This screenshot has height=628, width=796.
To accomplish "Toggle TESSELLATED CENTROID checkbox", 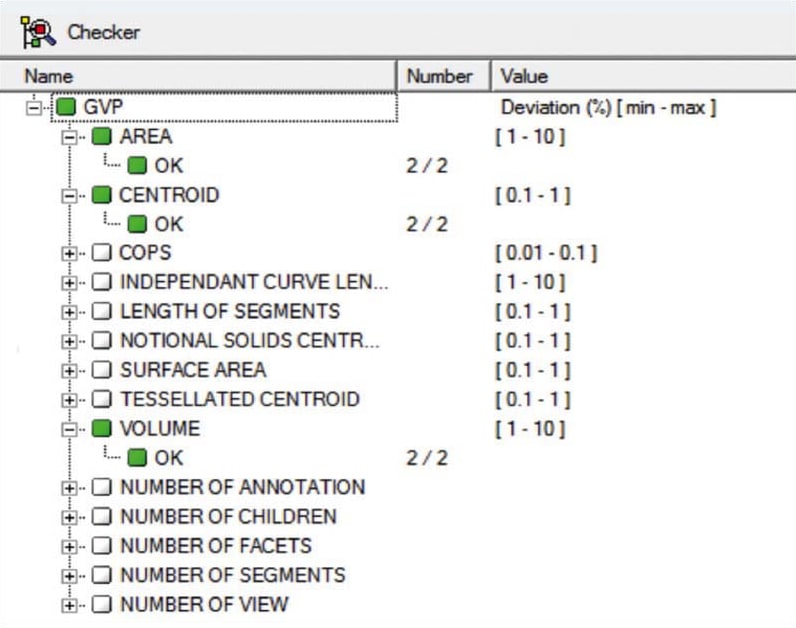I will point(102,399).
